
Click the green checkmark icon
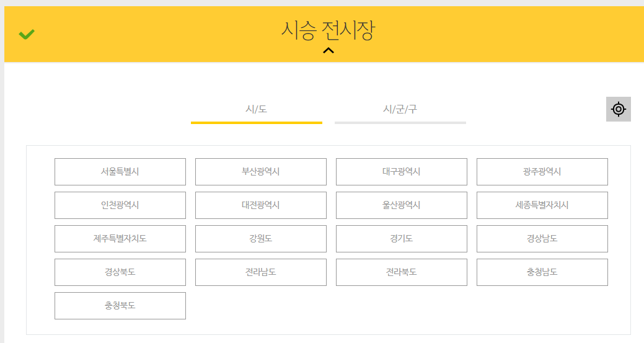(27, 35)
